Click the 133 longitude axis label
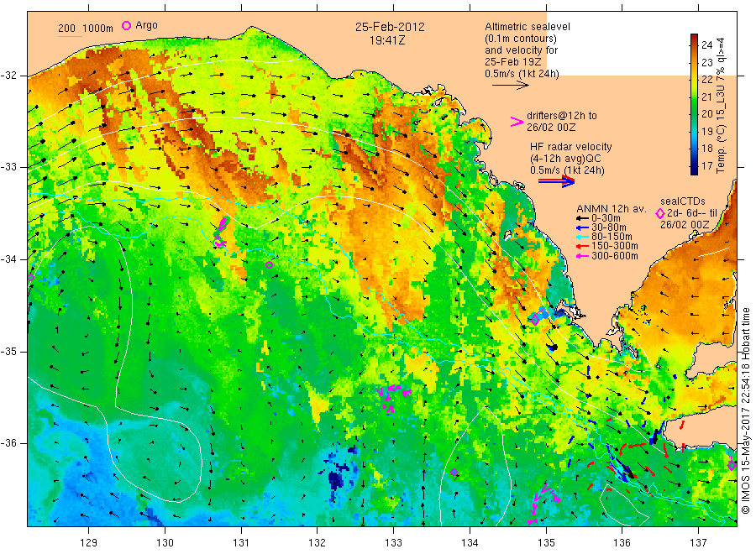 393,543
